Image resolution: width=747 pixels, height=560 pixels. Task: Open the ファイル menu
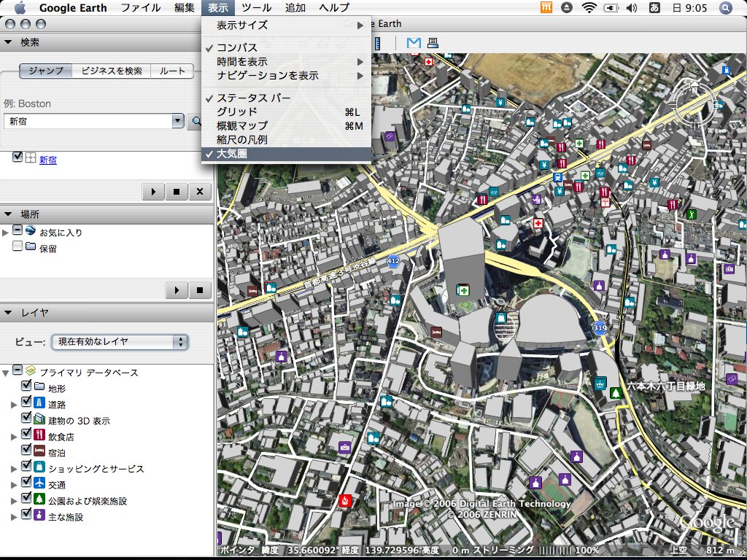pos(141,7)
